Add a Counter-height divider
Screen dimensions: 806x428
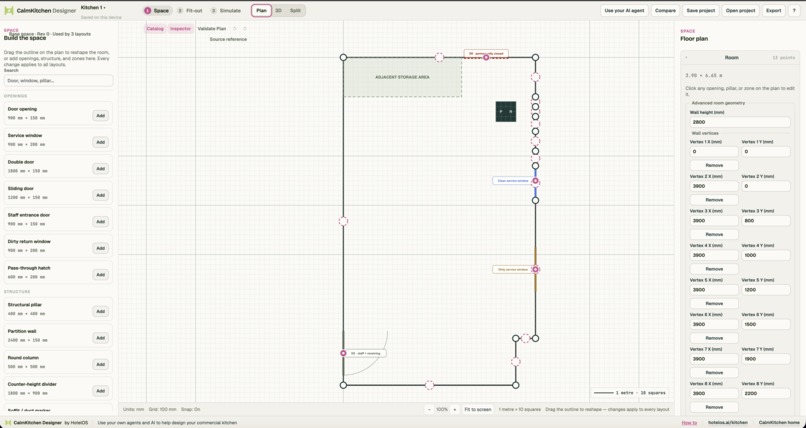(100, 391)
